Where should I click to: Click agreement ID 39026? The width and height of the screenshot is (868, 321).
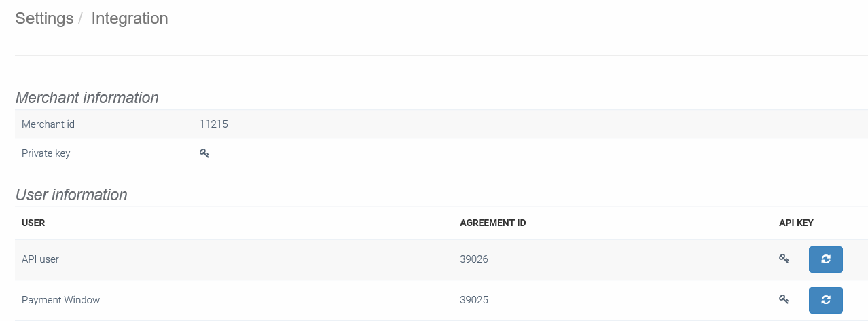click(x=473, y=259)
